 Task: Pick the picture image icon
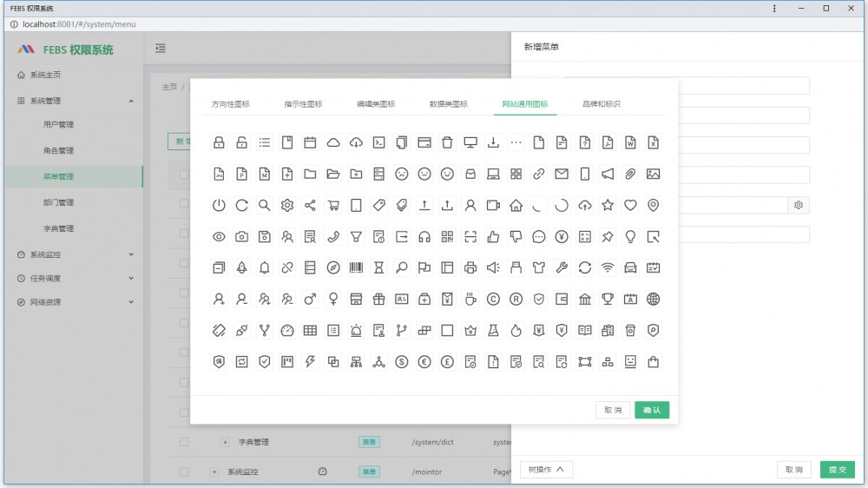[x=654, y=174]
